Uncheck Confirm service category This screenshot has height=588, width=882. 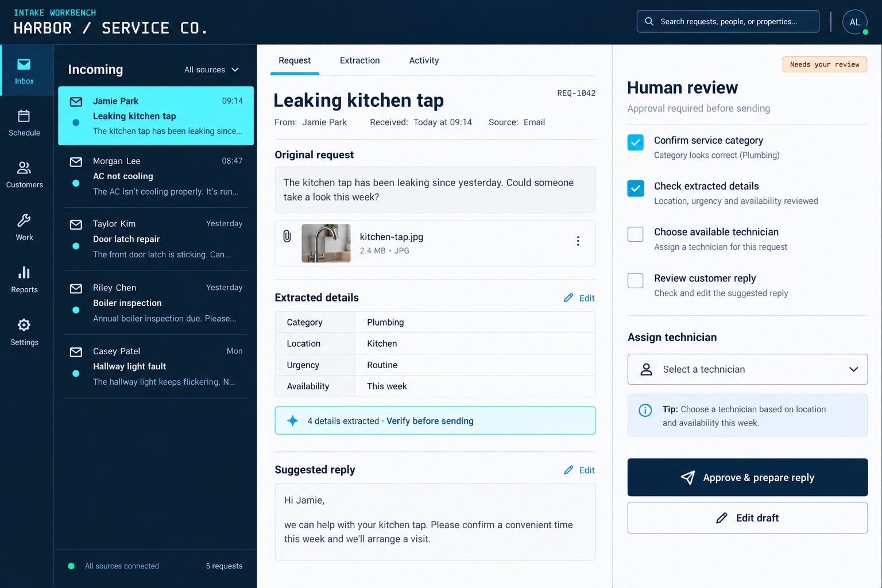636,142
